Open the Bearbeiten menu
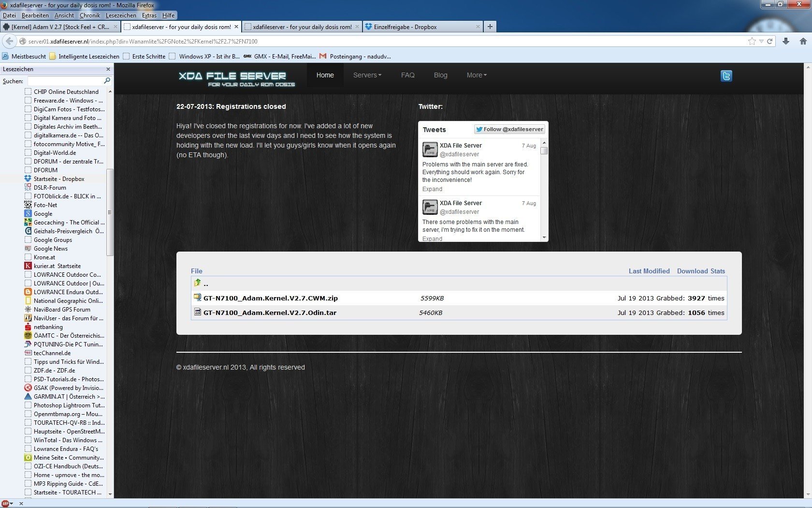 coord(35,15)
